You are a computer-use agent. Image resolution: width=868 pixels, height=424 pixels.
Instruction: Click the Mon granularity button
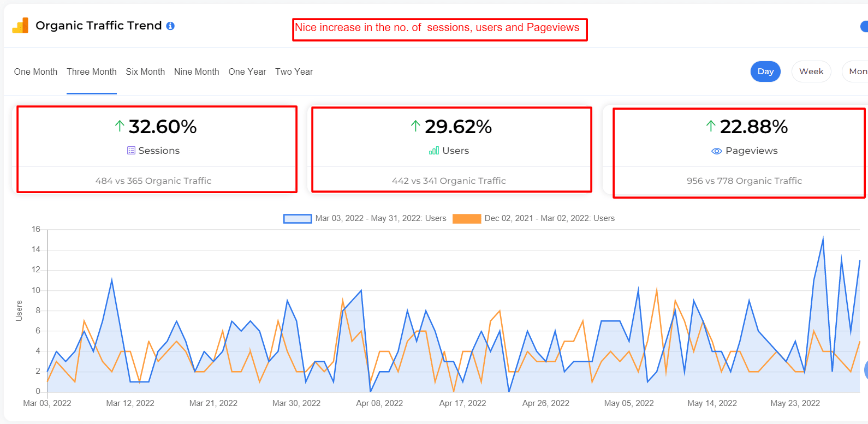tap(857, 71)
